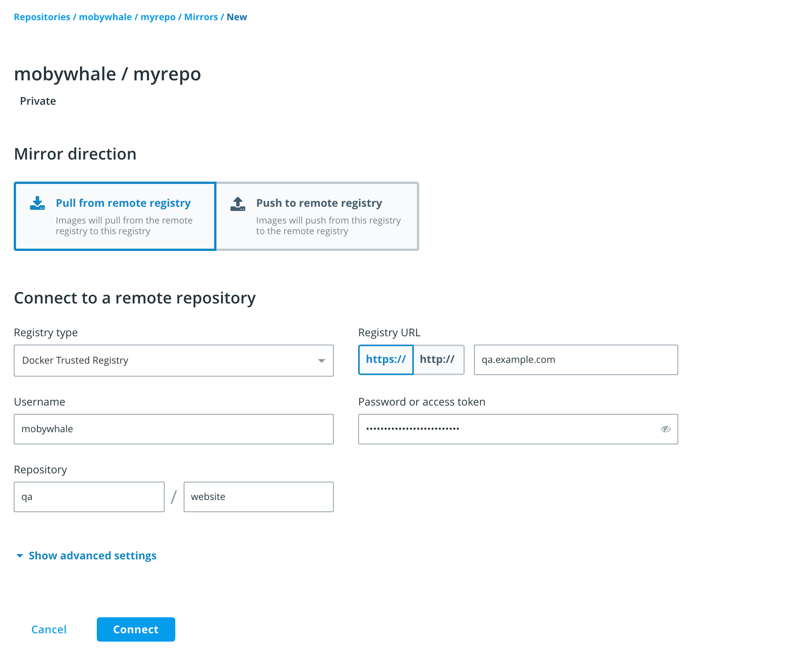Open the myrepo breadcrumb link
This screenshot has height=650, width=812.
click(157, 17)
